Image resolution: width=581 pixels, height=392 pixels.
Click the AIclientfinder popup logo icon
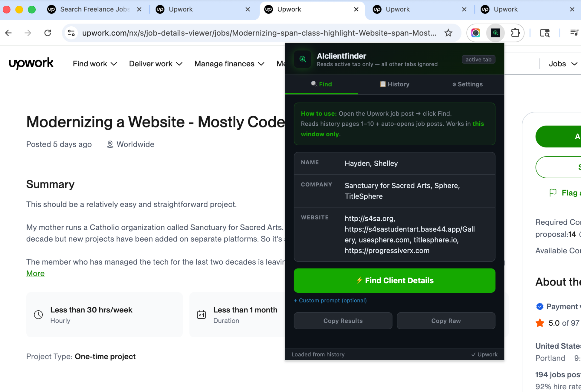point(303,59)
